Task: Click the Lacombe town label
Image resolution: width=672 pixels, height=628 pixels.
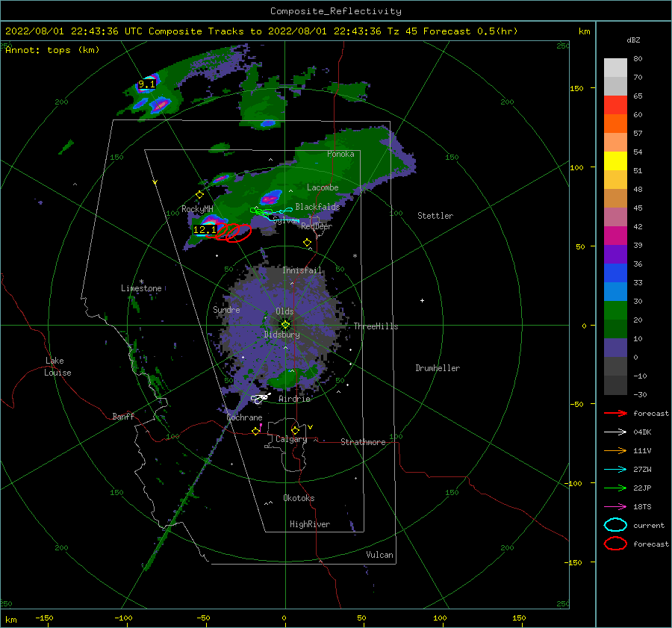Action: [x=323, y=187]
